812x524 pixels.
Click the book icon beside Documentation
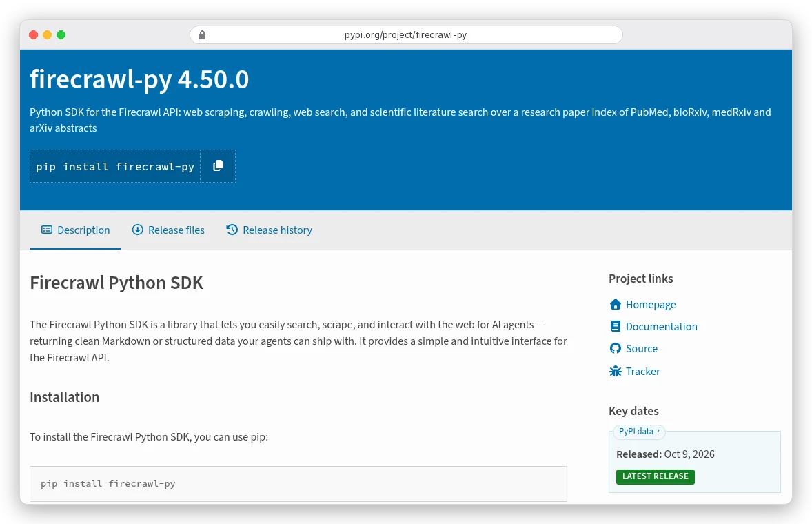coord(616,326)
